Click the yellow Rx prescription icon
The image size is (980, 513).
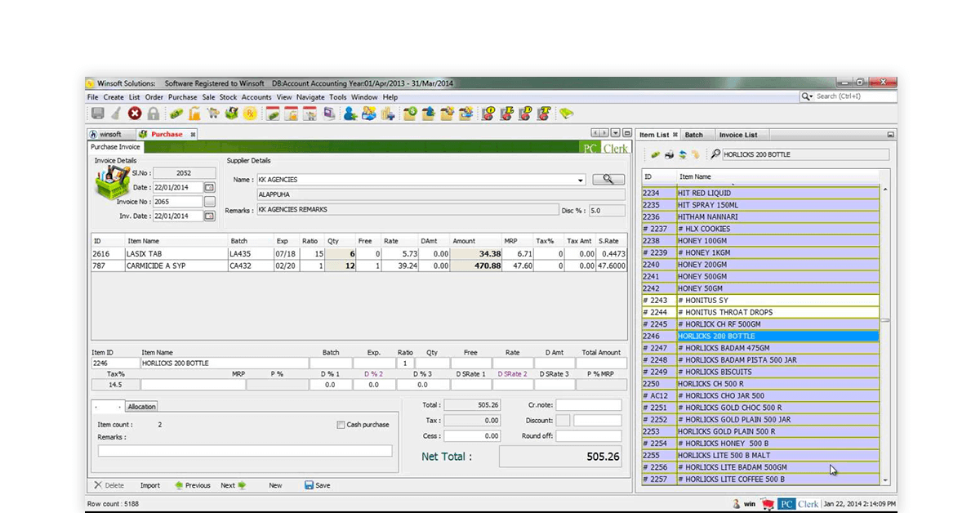[250, 114]
